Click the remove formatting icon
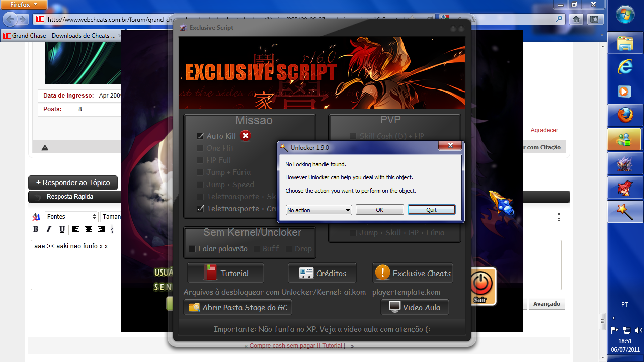This screenshot has width=644, height=362. 36,217
